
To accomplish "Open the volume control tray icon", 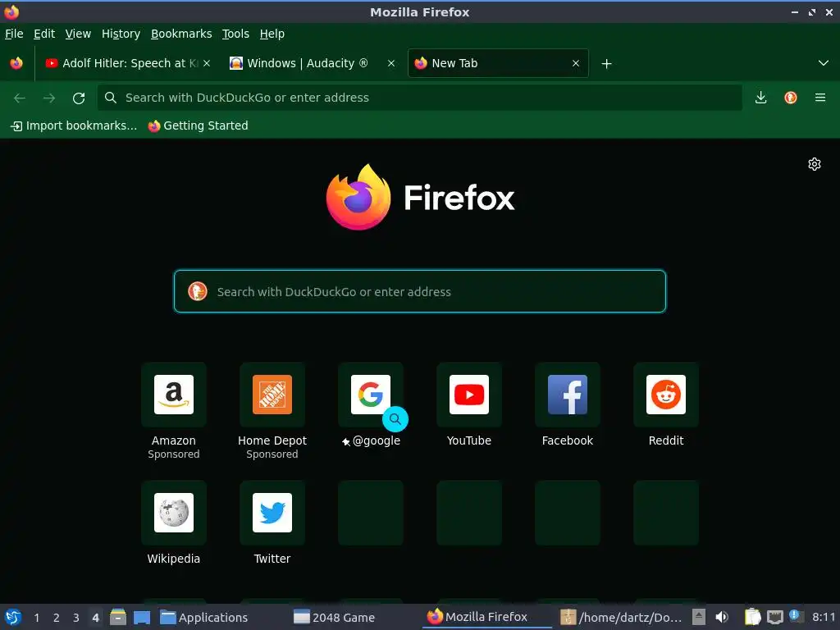I will (x=722, y=617).
